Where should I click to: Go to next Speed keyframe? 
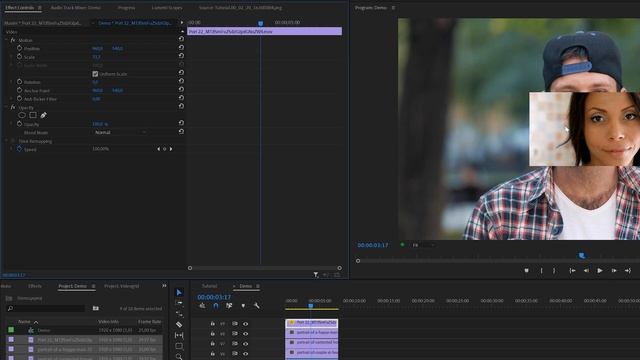pyautogui.click(x=171, y=149)
